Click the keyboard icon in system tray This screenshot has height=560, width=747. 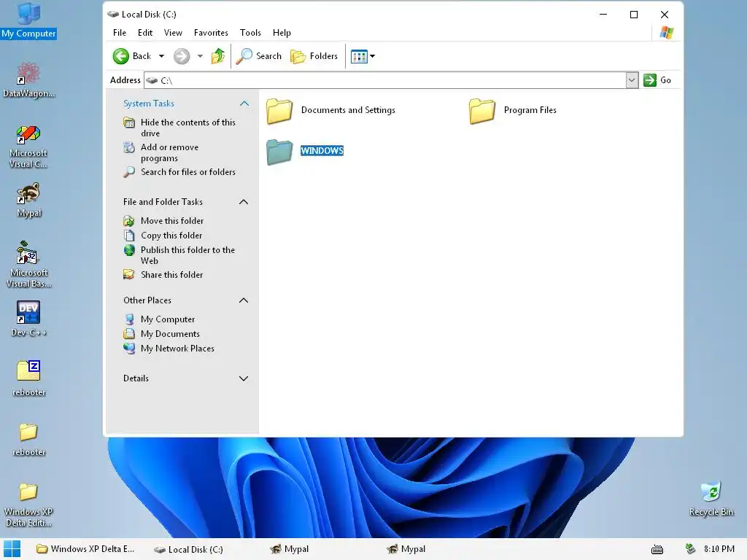[657, 550]
